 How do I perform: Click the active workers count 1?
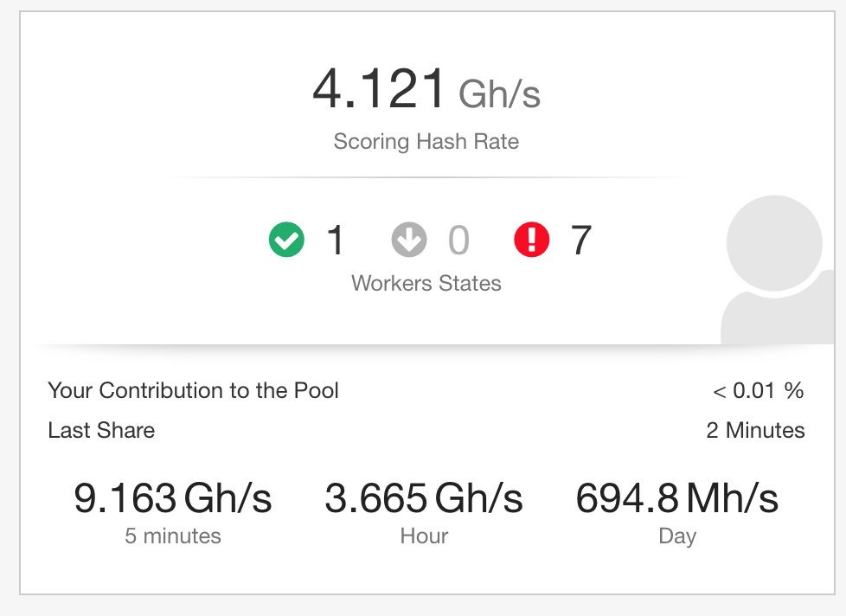tap(336, 240)
